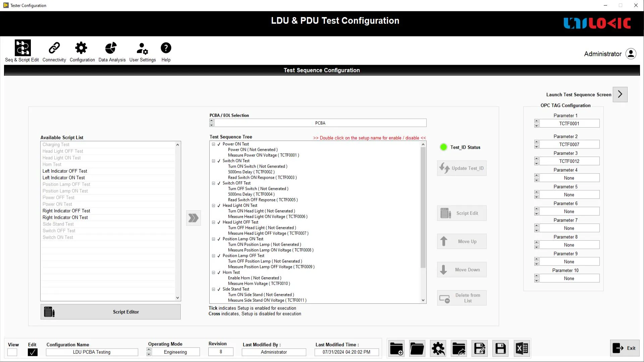Uncheck the Edit checkbox
The width and height of the screenshot is (644, 362).
33,352
